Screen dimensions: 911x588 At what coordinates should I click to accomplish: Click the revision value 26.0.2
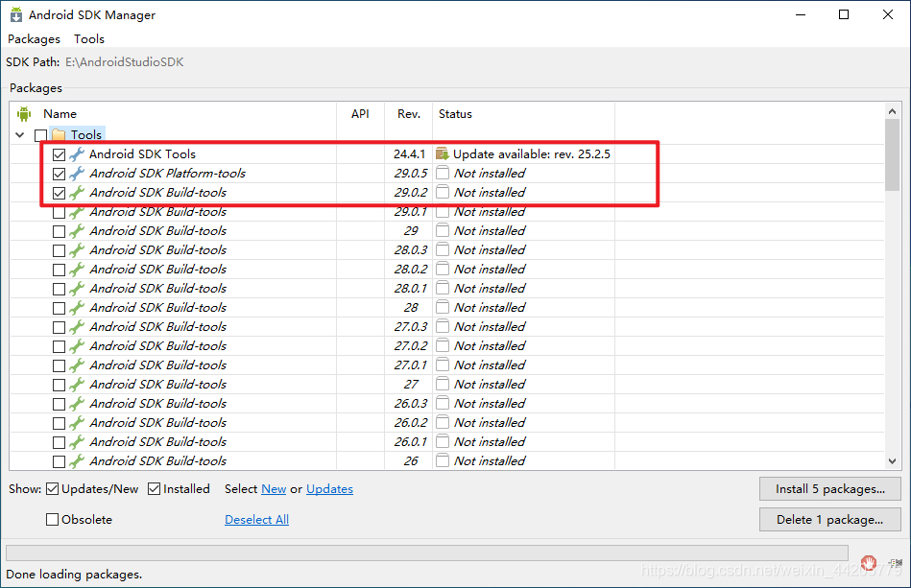click(x=411, y=422)
